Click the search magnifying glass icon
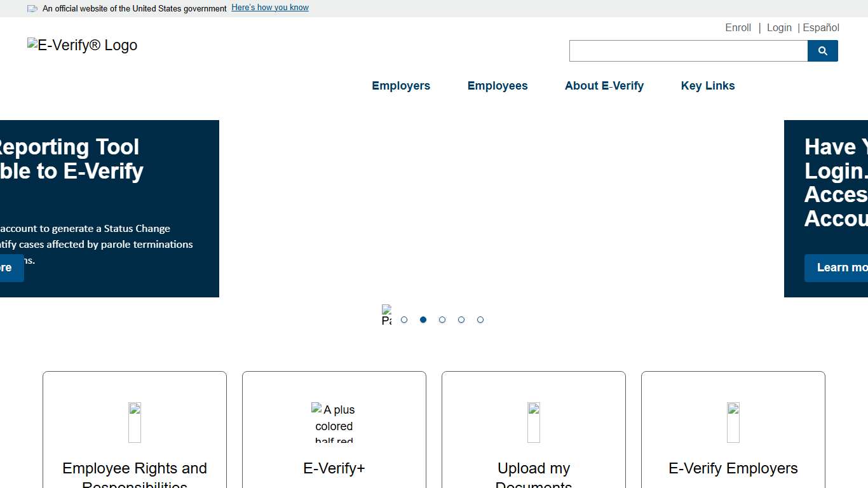Image resolution: width=868 pixels, height=488 pixels. (x=822, y=51)
